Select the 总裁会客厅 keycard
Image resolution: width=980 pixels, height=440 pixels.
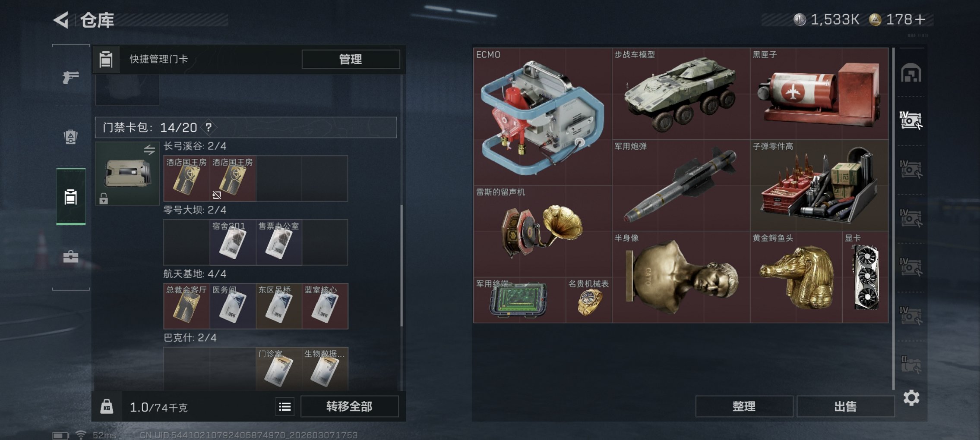(x=187, y=306)
